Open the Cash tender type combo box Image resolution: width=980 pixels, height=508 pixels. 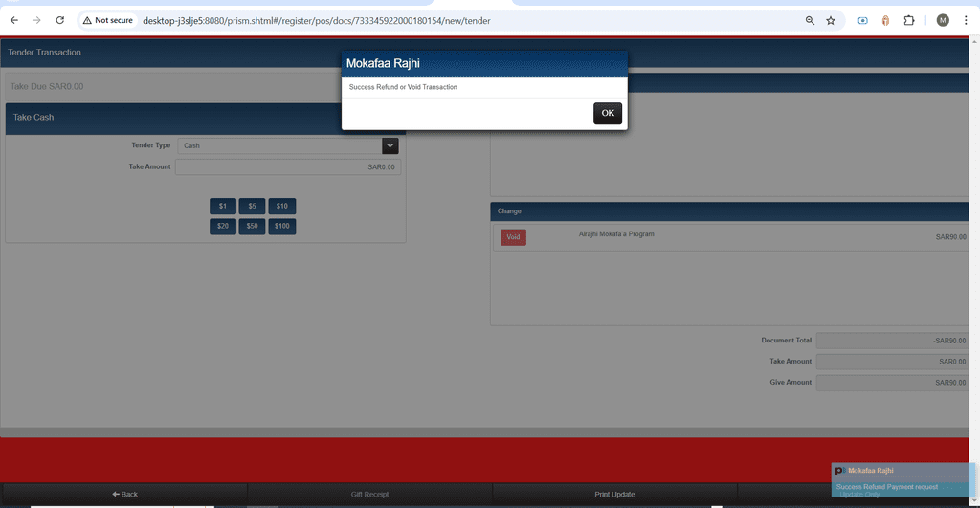coord(288,145)
